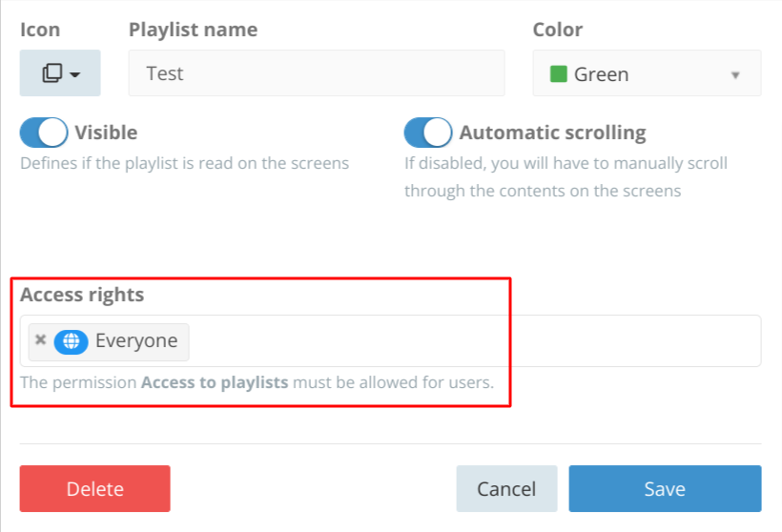782x532 pixels.
Task: Click the green color swatch square
Action: click(559, 73)
